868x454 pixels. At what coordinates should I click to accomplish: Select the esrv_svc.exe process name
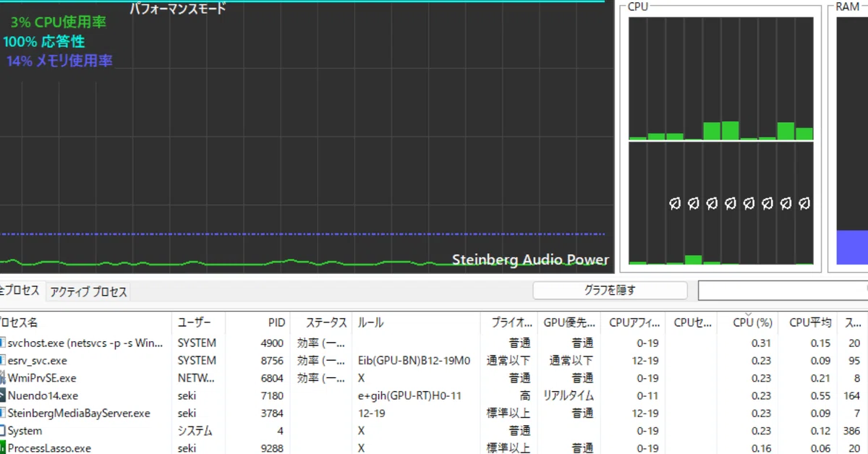tap(37, 360)
